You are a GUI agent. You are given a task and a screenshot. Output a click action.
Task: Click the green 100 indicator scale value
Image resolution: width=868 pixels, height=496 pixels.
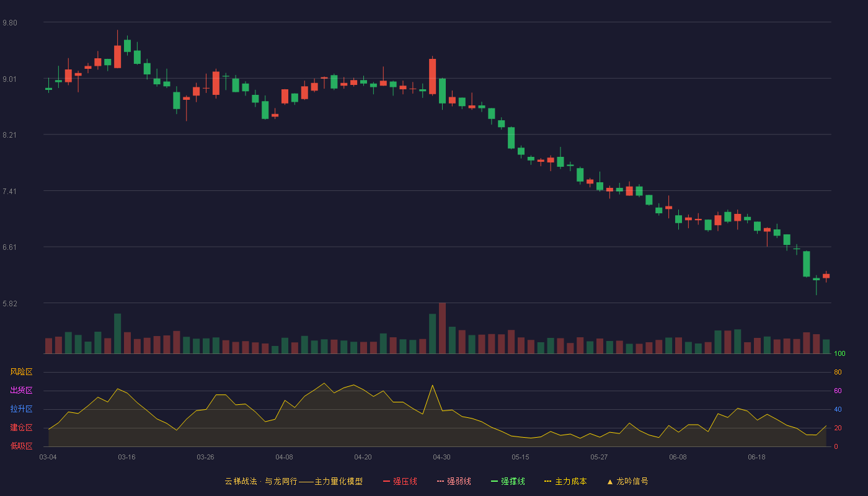pos(840,353)
